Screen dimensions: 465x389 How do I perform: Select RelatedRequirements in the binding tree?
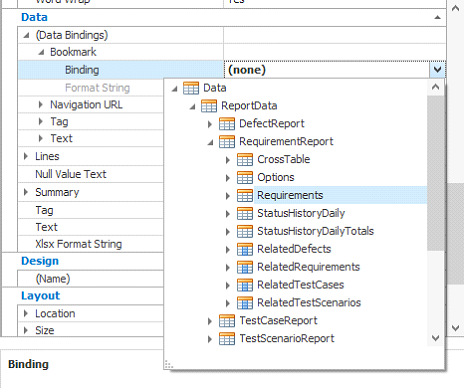pos(308,267)
